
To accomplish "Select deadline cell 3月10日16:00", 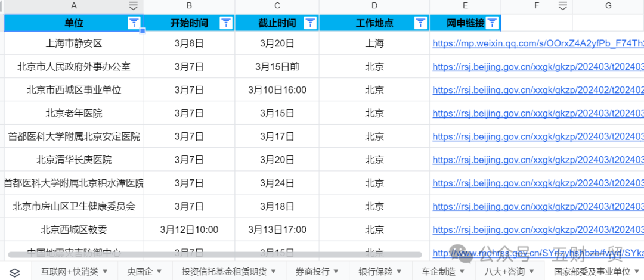I will 277,90.
